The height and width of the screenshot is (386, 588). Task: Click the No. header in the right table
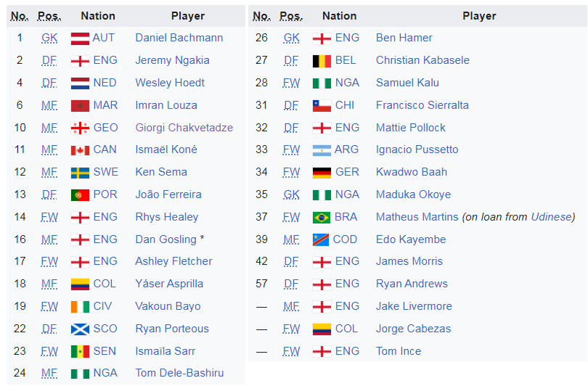click(x=262, y=16)
